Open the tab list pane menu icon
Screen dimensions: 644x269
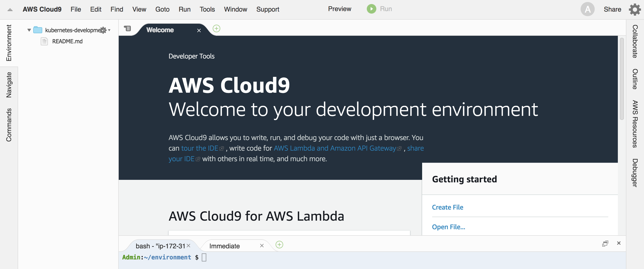(128, 28)
